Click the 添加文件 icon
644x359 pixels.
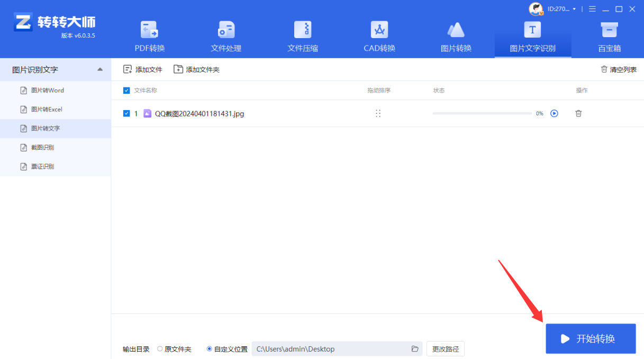pyautogui.click(x=128, y=69)
